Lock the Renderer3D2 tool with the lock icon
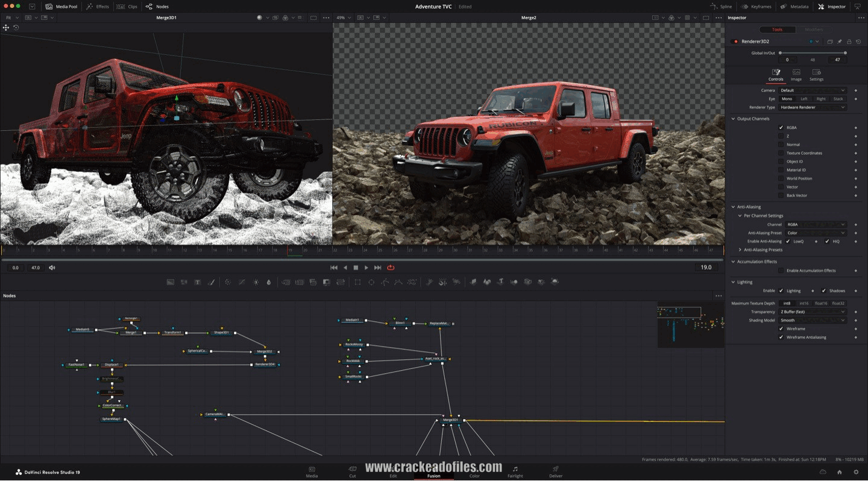The width and height of the screenshot is (868, 481). click(x=849, y=42)
